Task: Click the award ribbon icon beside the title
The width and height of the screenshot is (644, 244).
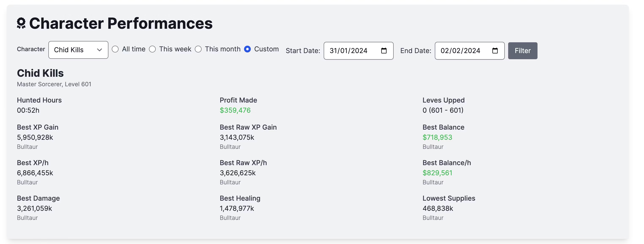Action: click(21, 23)
